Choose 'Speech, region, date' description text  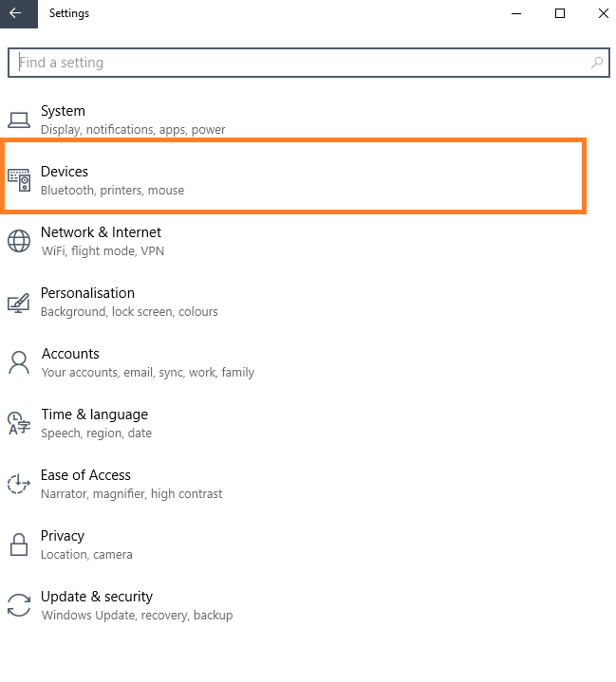coord(96,433)
